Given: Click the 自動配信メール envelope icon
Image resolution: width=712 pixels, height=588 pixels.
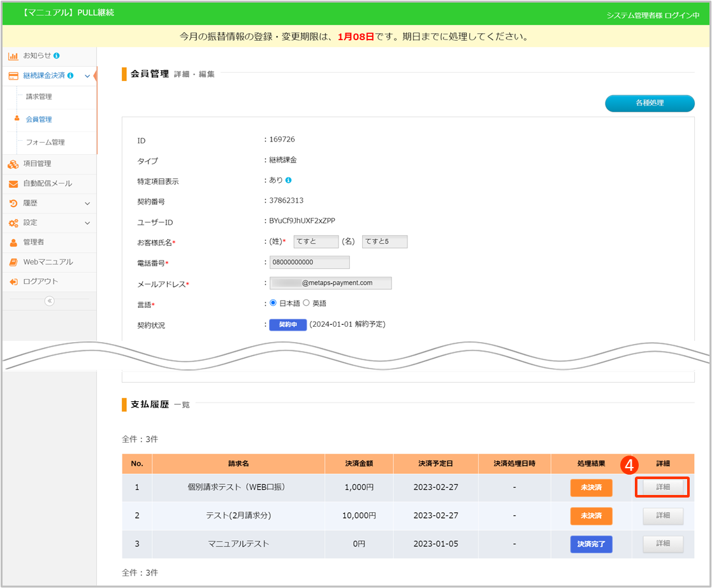Looking at the screenshot, I should (x=13, y=183).
